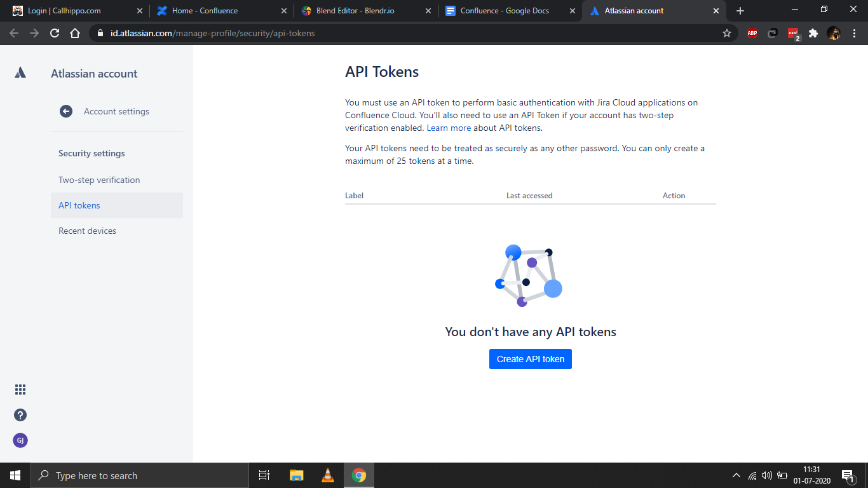The width and height of the screenshot is (868, 488).
Task: Close the Home - Confluence tab
Action: 284,11
